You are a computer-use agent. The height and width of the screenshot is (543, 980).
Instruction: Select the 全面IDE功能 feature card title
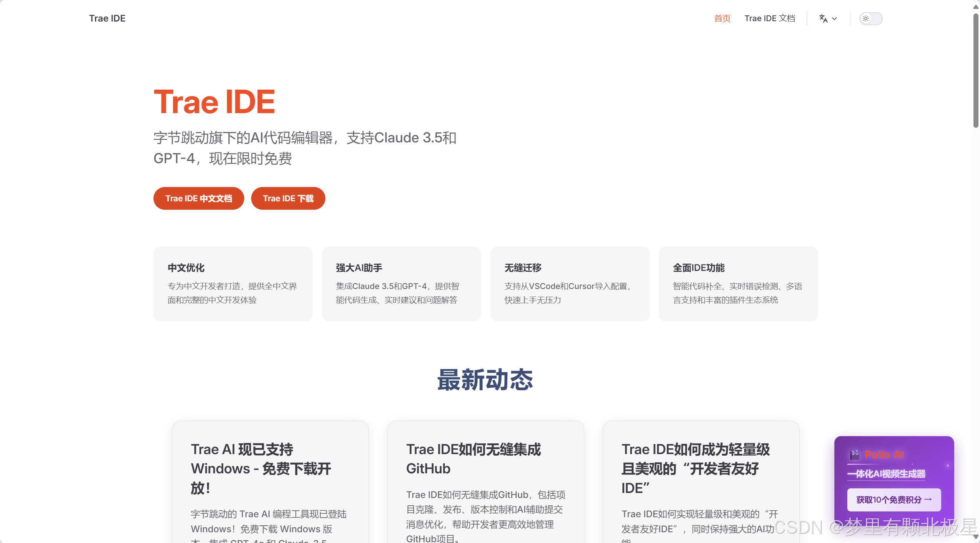point(699,268)
